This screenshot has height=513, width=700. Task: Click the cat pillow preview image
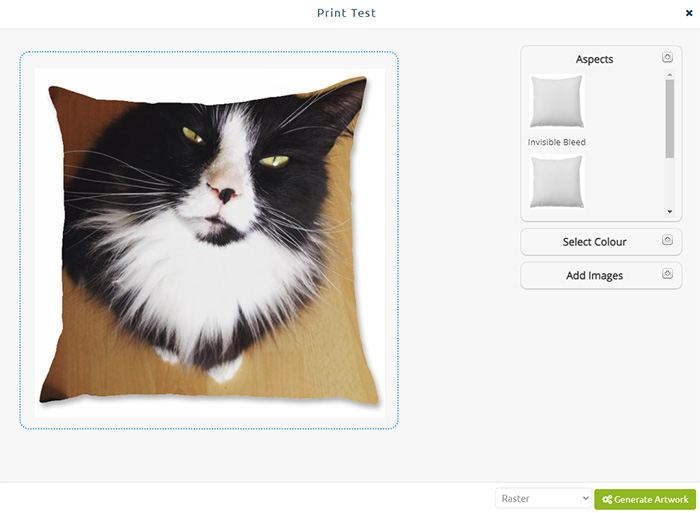point(210,243)
